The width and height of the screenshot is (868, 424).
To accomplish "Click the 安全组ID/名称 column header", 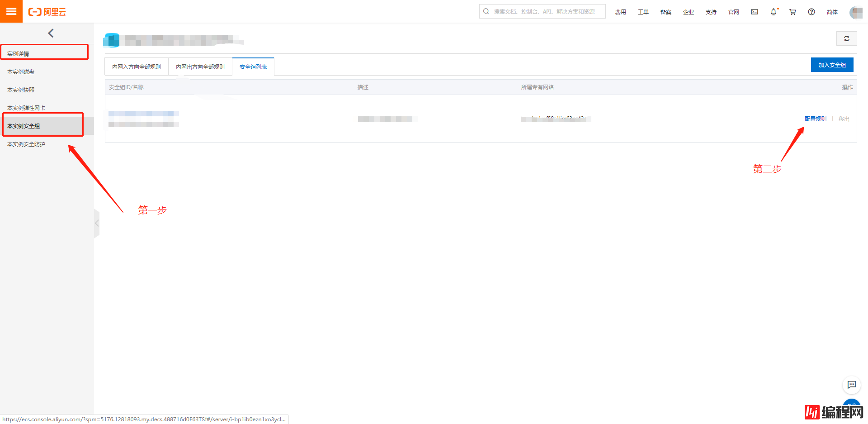I will point(126,87).
